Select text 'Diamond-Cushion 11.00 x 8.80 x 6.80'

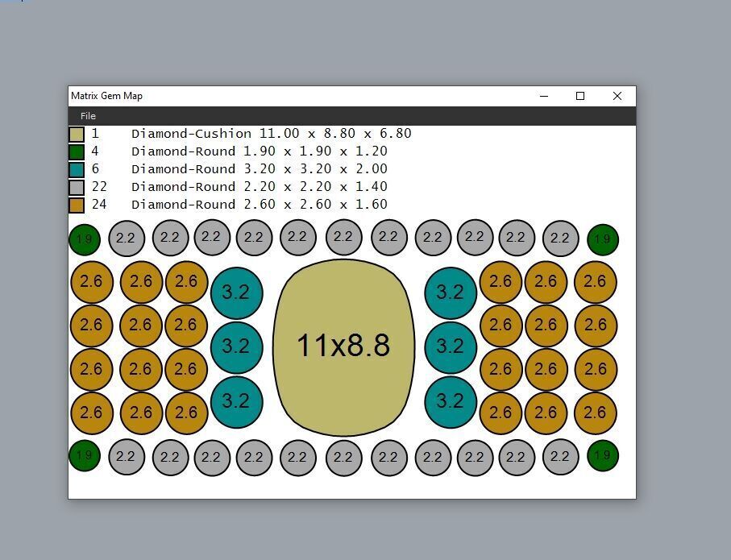272,134
